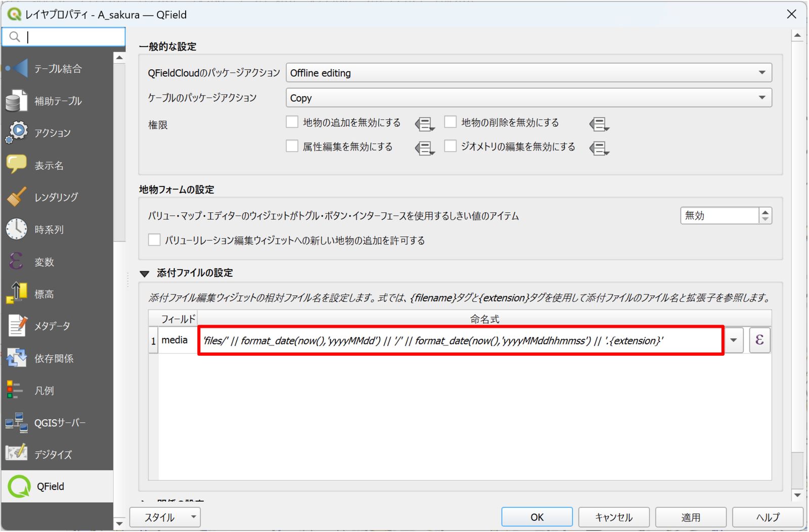Open the テーブル結合 (Joins) icon
Screen dimensions: 809x532
click(x=17, y=68)
